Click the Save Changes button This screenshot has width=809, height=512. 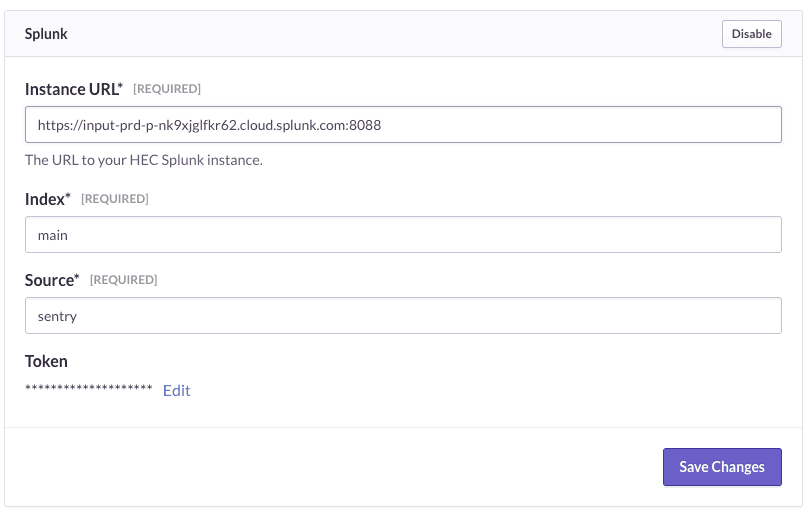[721, 467]
